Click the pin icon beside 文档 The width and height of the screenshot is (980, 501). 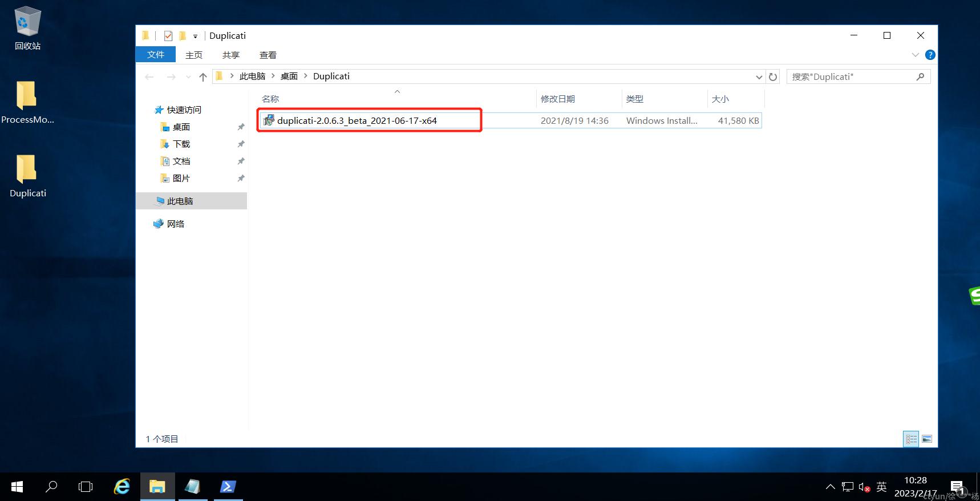(241, 161)
